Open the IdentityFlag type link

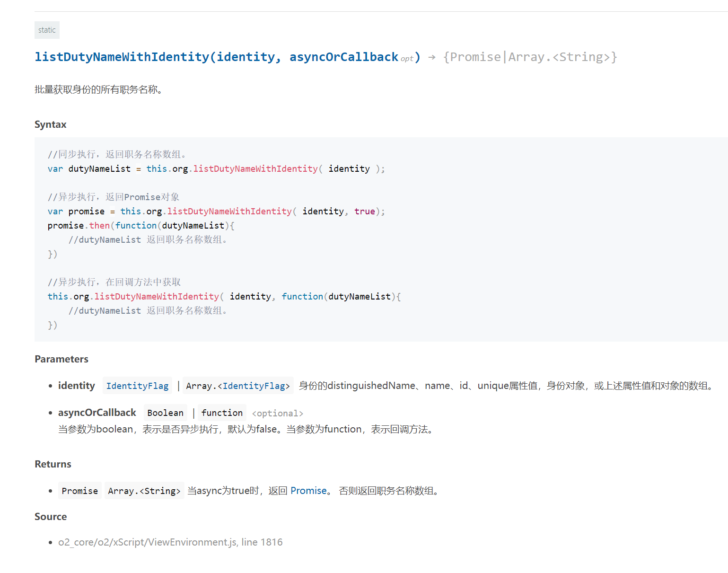[137, 386]
